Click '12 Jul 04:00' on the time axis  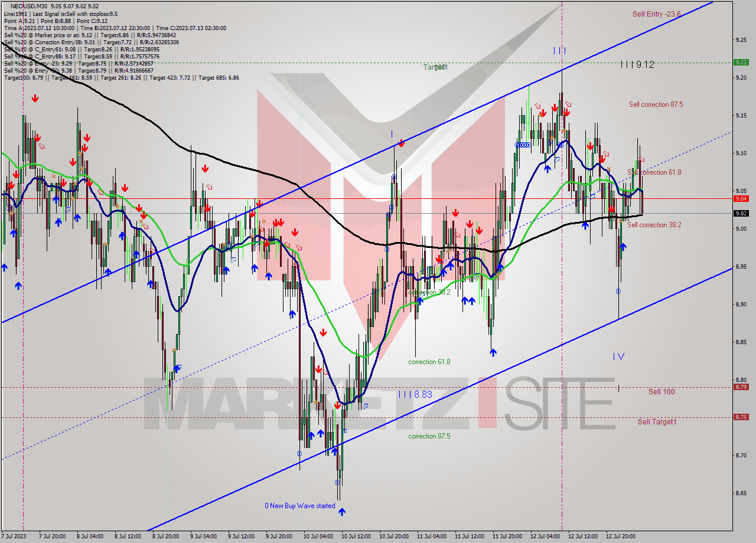click(x=545, y=537)
